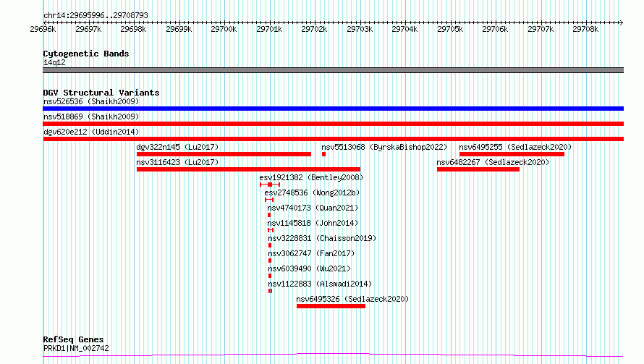644x364 pixels.
Task: Click the 29700k ruler label
Action: [x=224, y=29]
